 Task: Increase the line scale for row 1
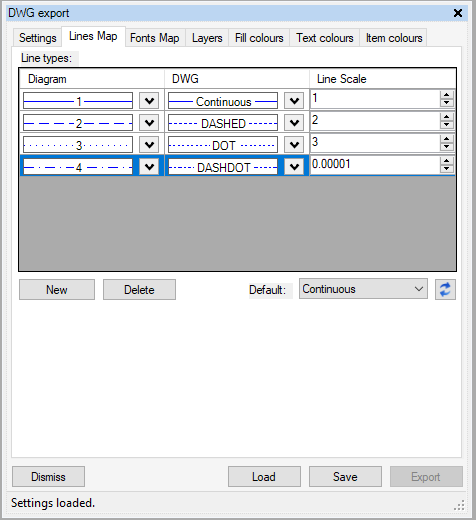[x=446, y=95]
